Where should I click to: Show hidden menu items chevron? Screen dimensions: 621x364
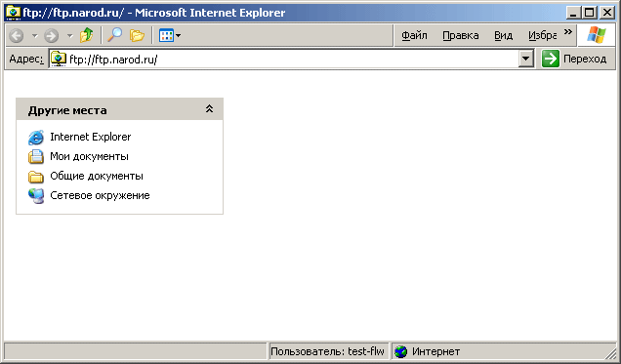[568, 31]
